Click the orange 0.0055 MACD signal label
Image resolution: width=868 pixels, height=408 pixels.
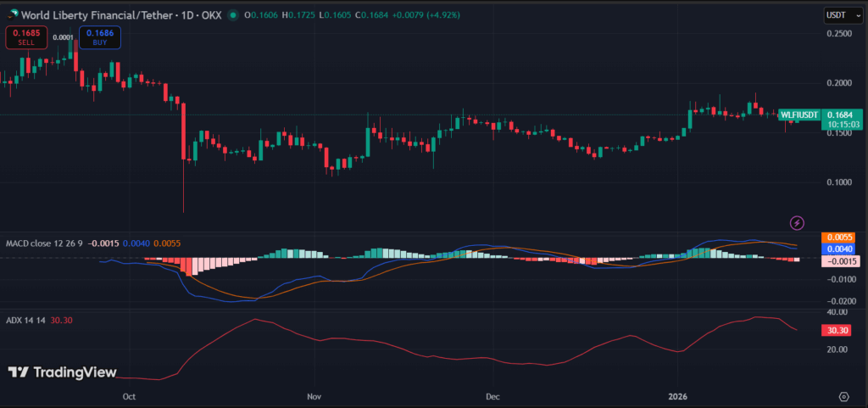point(843,238)
